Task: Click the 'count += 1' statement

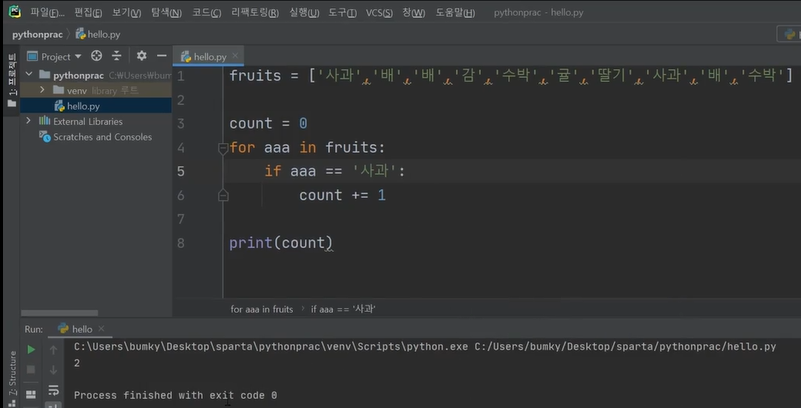Action: tap(342, 195)
